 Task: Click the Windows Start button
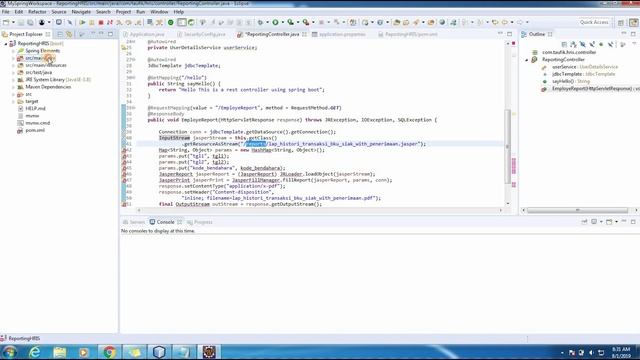9,352
